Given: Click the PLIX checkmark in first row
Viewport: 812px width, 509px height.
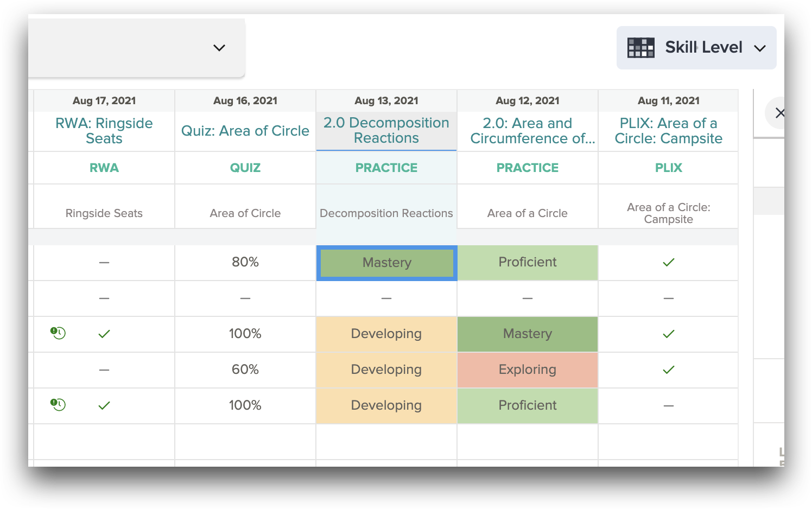Looking at the screenshot, I should click(x=669, y=262).
